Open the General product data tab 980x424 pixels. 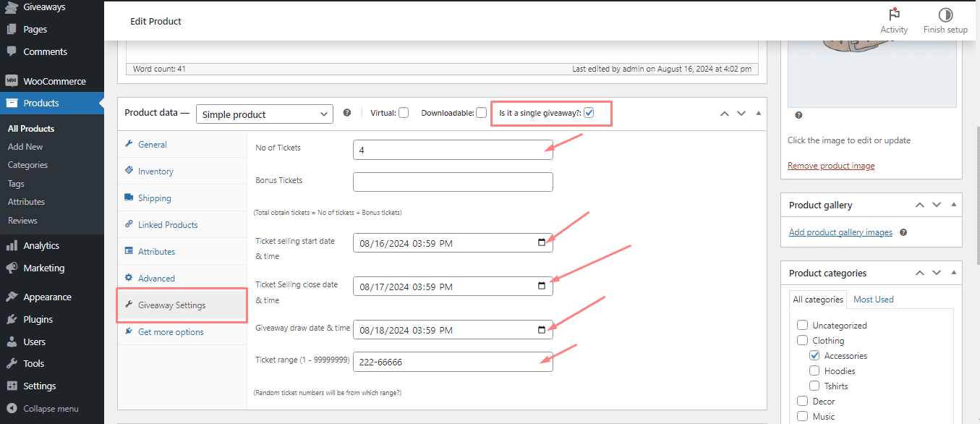(182, 145)
